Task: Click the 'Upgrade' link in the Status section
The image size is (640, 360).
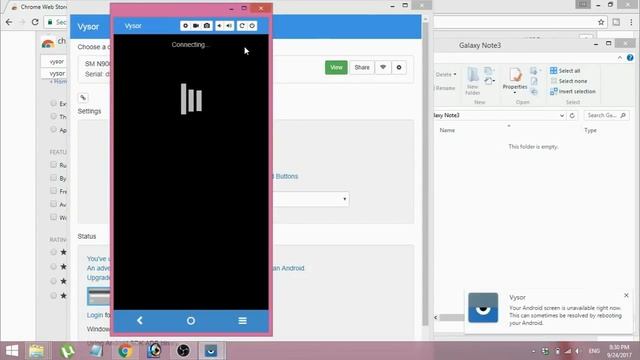Action: click(x=98, y=278)
